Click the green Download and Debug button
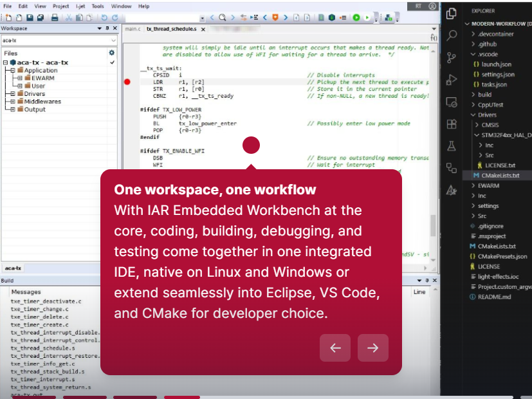Screen dimensions: 532x399 356,17
